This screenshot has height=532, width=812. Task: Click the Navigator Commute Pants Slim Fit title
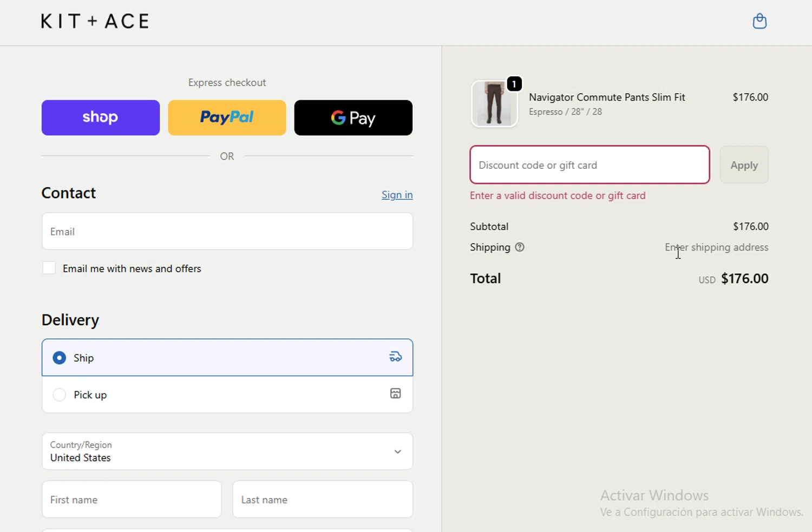[x=607, y=97]
